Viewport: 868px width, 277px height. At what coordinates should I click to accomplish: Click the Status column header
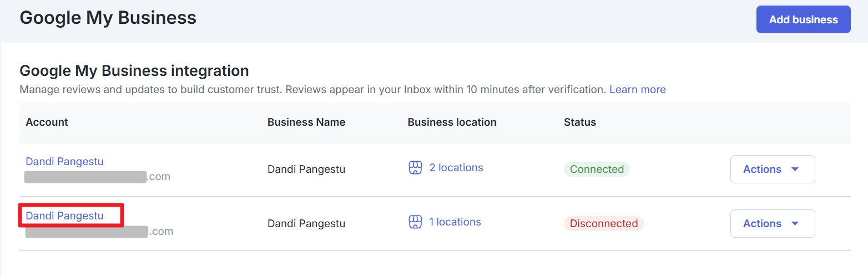[579, 122]
